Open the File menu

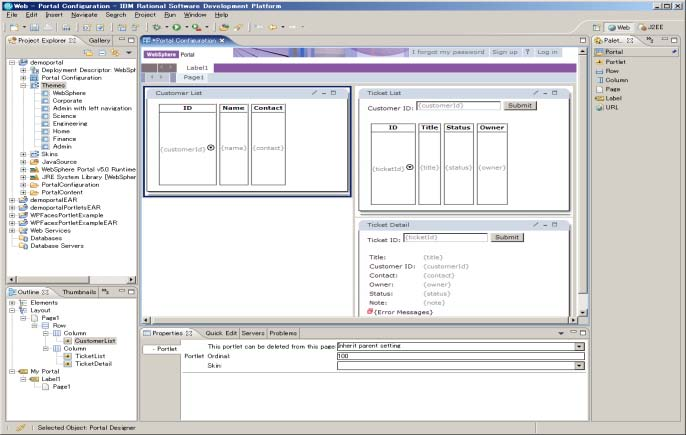pos(12,15)
